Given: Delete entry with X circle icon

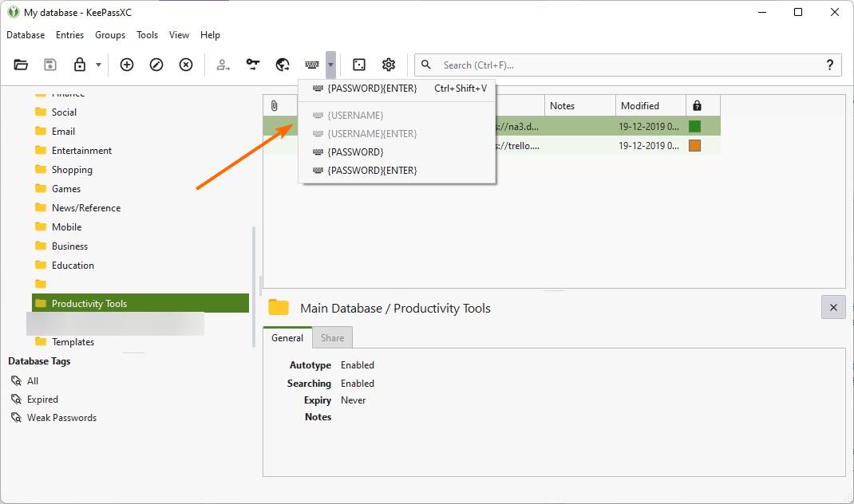Looking at the screenshot, I should pos(186,65).
